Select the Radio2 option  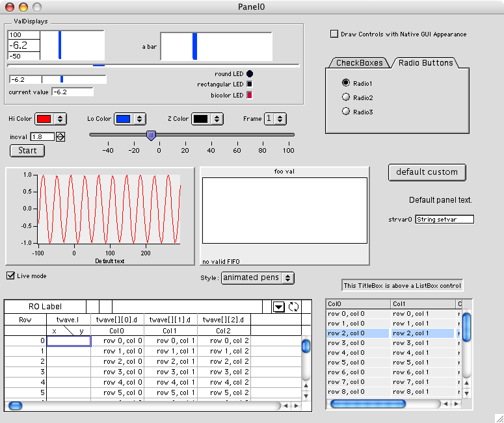pyautogui.click(x=346, y=97)
